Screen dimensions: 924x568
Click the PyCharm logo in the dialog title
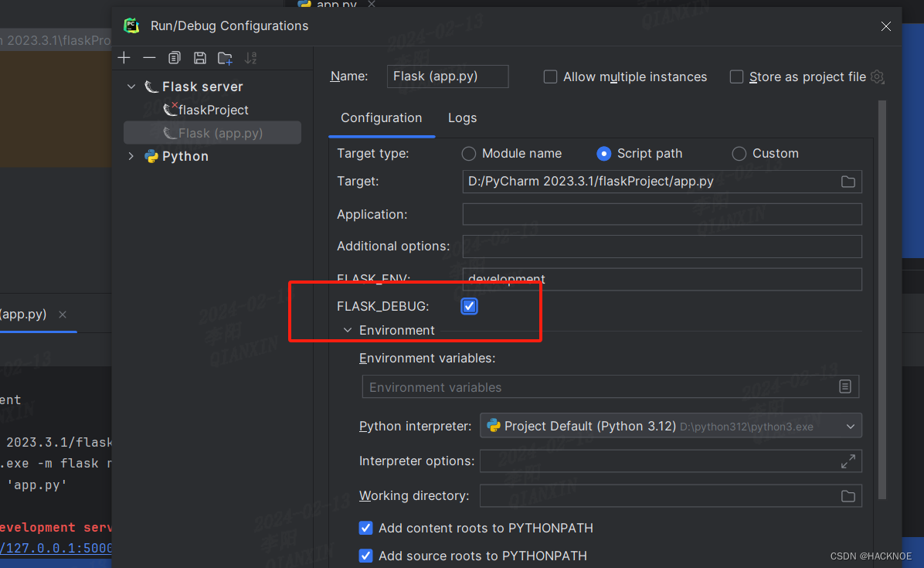point(131,26)
